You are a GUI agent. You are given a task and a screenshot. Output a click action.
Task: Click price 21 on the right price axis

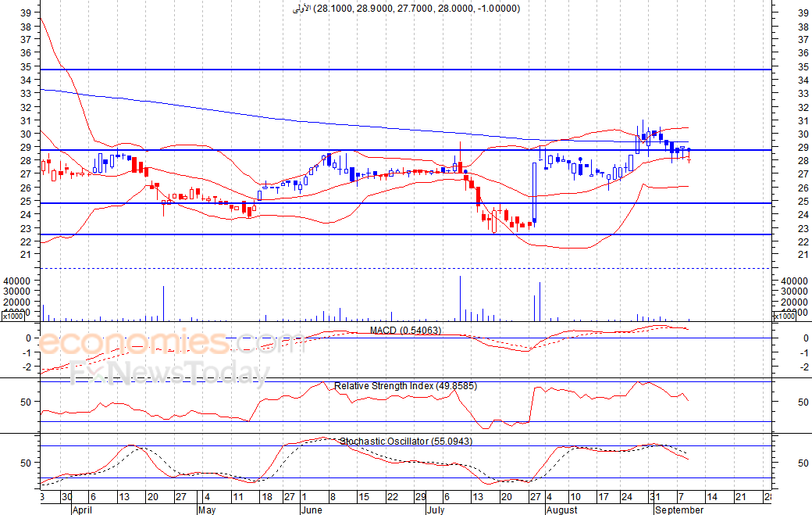click(x=803, y=255)
